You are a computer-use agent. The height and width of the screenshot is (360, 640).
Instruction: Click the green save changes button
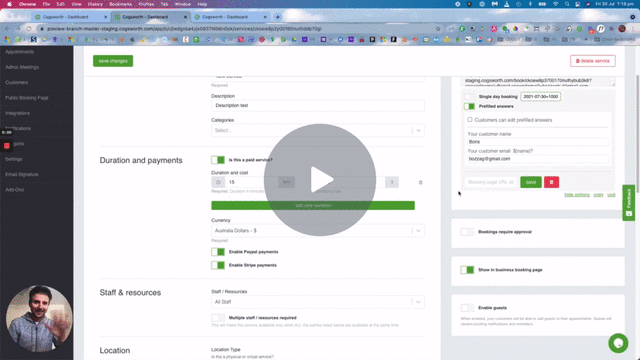point(113,61)
